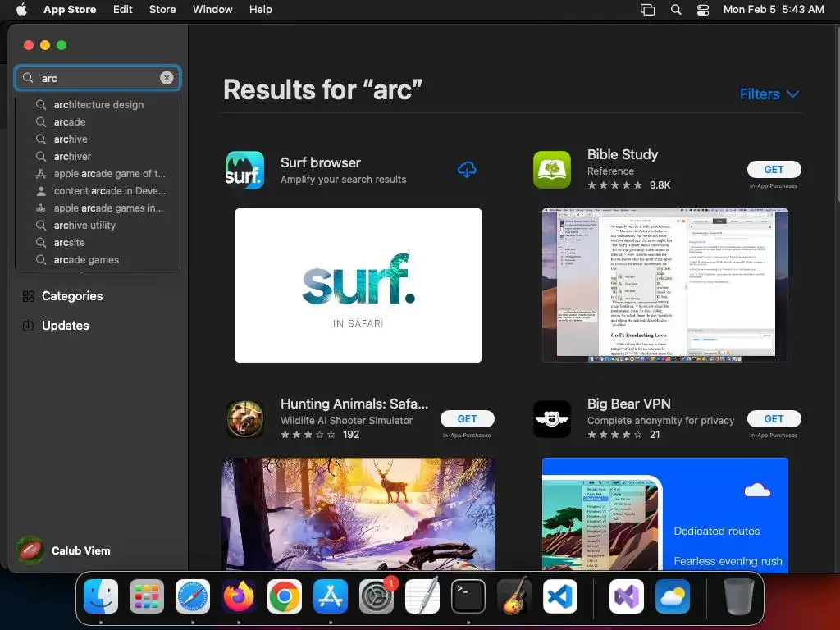Clear the search field with X button
The width and height of the screenshot is (840, 630).
[x=167, y=78]
